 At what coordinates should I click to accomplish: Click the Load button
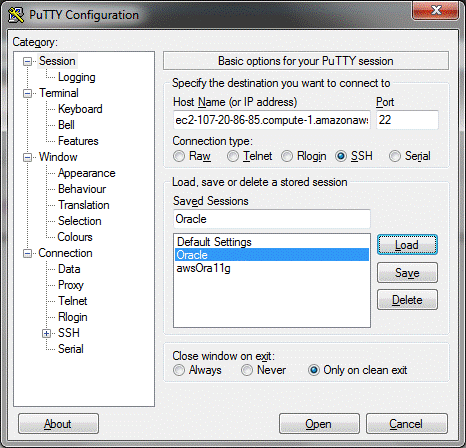coord(407,245)
